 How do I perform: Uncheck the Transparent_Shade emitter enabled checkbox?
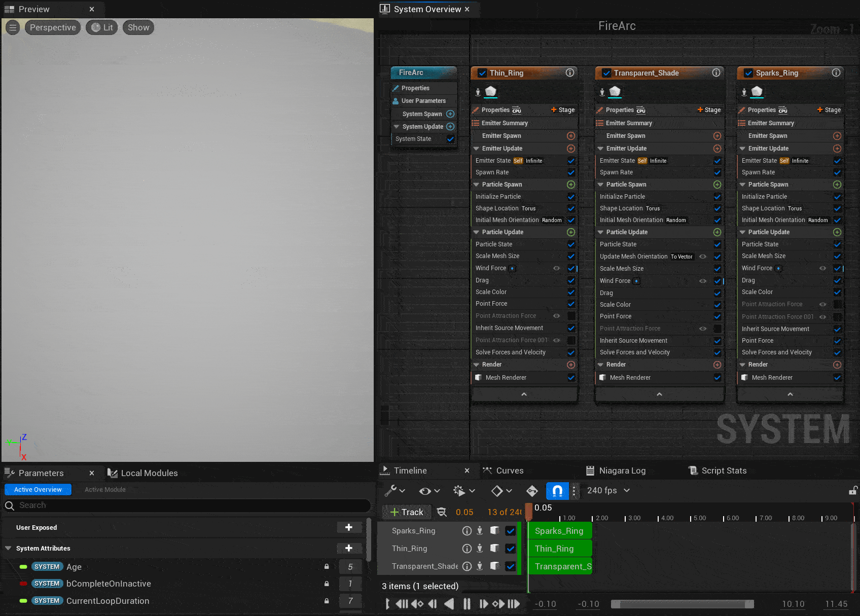pyautogui.click(x=606, y=73)
